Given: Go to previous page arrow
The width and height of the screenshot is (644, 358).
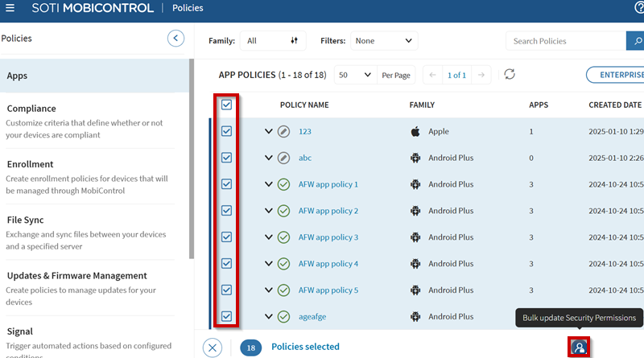Looking at the screenshot, I should click(431, 75).
